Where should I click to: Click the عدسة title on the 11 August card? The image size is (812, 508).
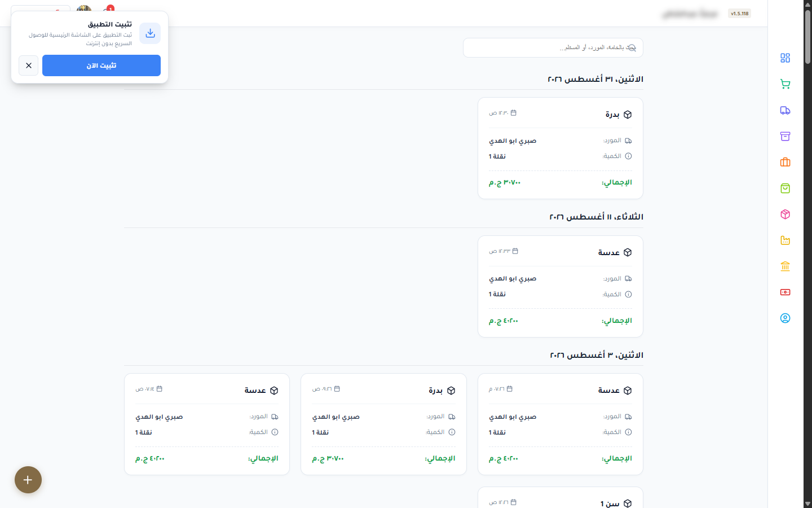tap(609, 252)
